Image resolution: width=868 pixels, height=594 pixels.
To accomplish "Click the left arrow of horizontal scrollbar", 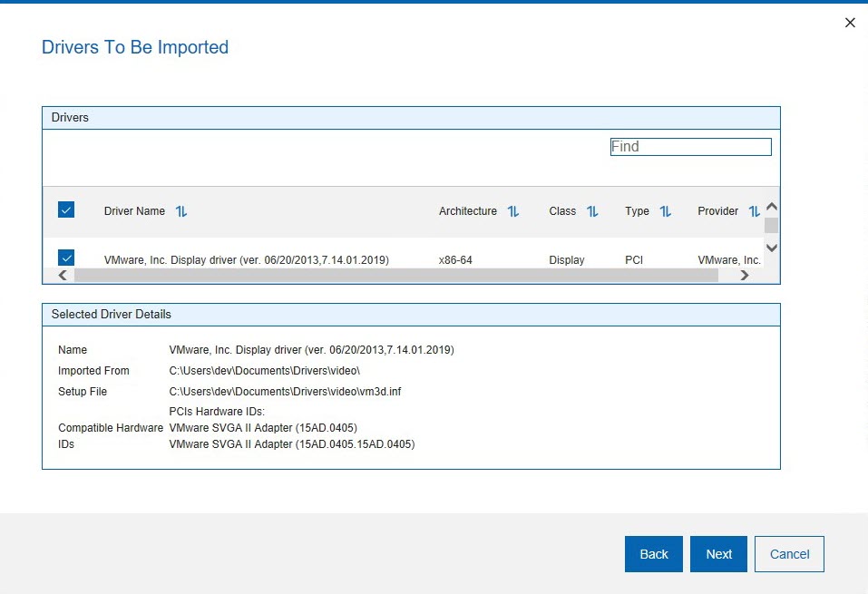I will click(63, 276).
